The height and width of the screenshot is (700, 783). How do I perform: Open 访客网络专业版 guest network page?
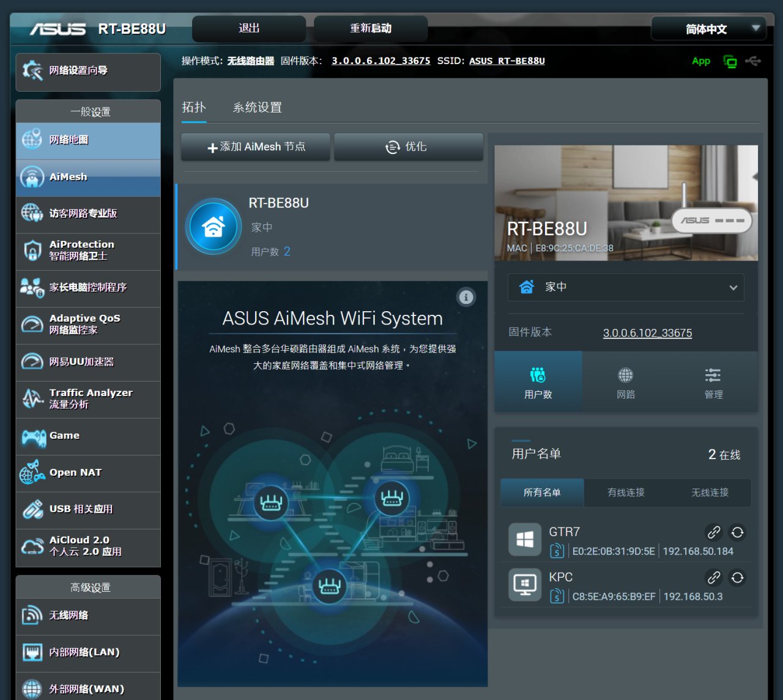pos(88,214)
